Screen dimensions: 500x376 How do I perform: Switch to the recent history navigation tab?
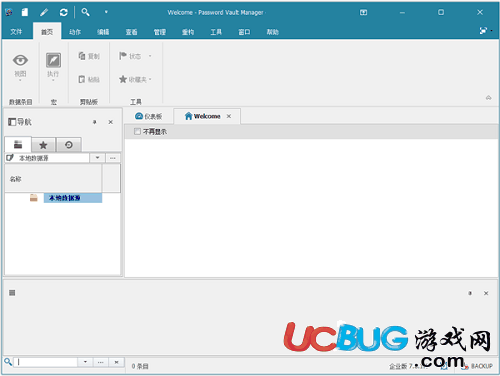click(69, 145)
